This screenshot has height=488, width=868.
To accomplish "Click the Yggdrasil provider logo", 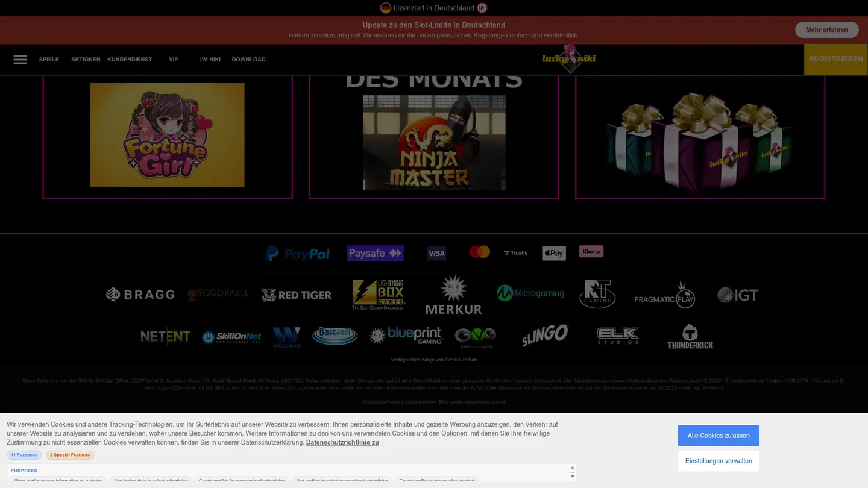I will [218, 295].
